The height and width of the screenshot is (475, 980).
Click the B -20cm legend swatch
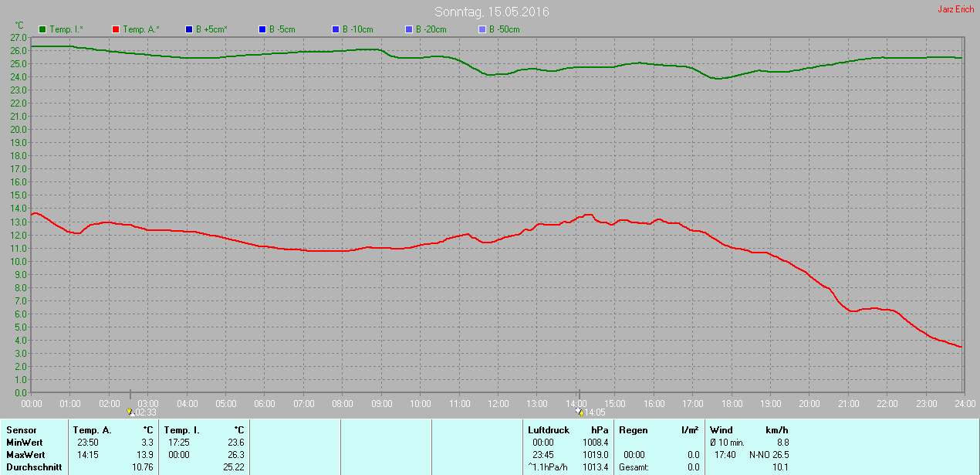[408, 29]
